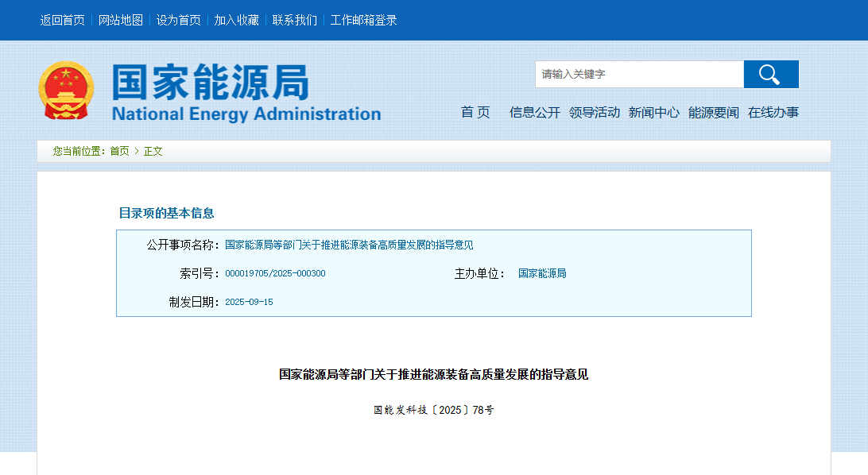Screen dimensions: 868x475
Task: Open the 新闻中心 section
Action: 653,113
